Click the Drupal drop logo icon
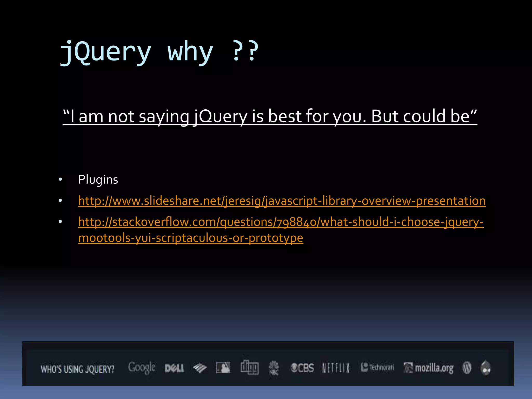Image resolution: width=532 pixels, height=399 pixels. pyautogui.click(x=486, y=368)
